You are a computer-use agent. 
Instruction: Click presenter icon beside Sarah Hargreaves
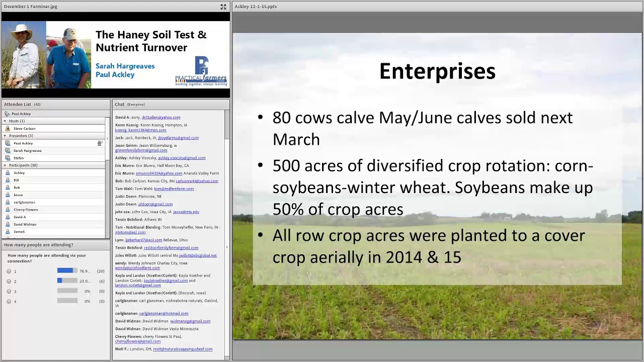(8, 150)
